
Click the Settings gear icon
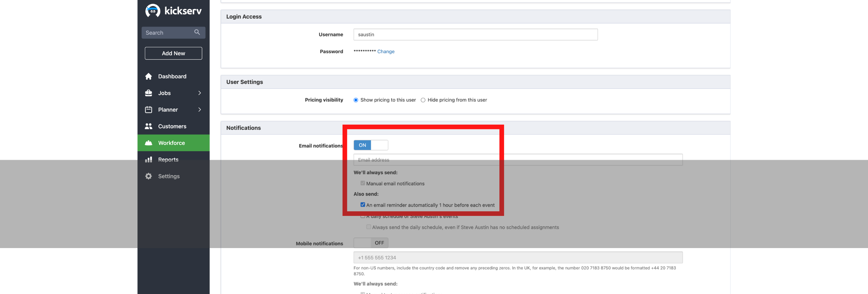coord(148,176)
